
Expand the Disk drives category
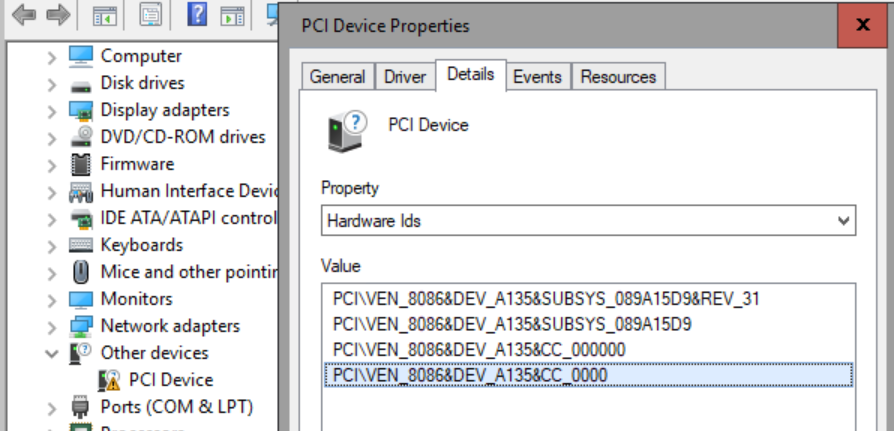point(52,84)
